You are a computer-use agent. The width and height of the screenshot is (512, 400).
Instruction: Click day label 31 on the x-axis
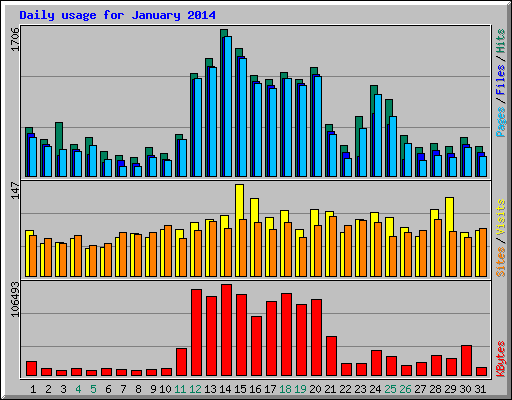(480, 389)
